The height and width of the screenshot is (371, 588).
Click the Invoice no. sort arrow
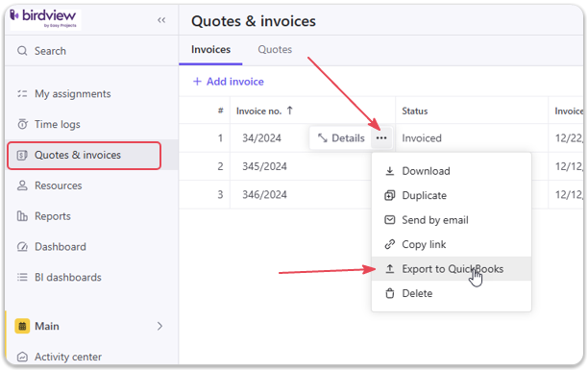(290, 111)
